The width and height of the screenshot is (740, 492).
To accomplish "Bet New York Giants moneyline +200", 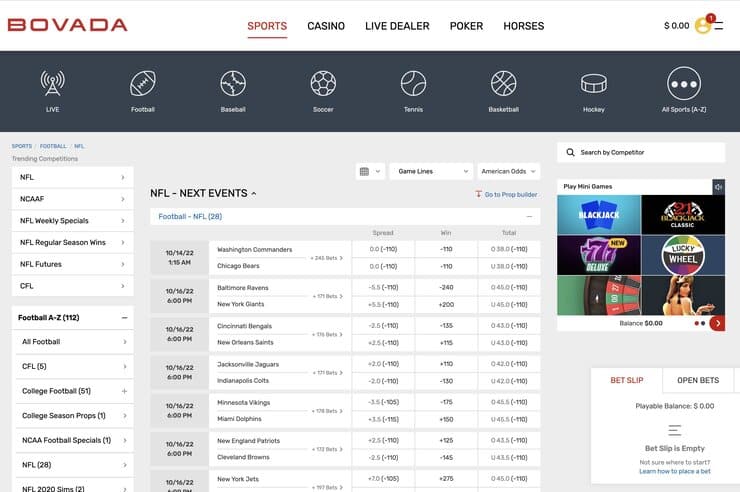I will click(446, 305).
